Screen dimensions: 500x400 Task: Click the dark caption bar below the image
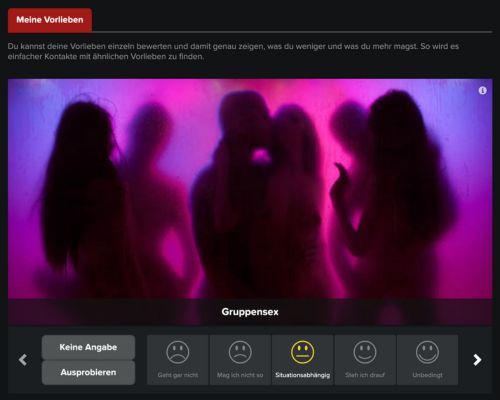250,312
